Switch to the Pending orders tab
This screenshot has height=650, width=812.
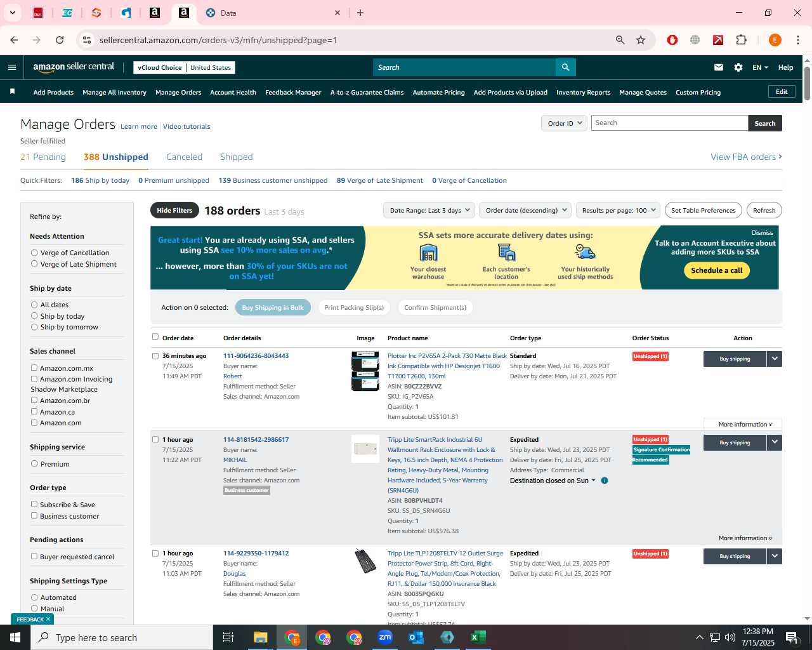[x=43, y=157]
